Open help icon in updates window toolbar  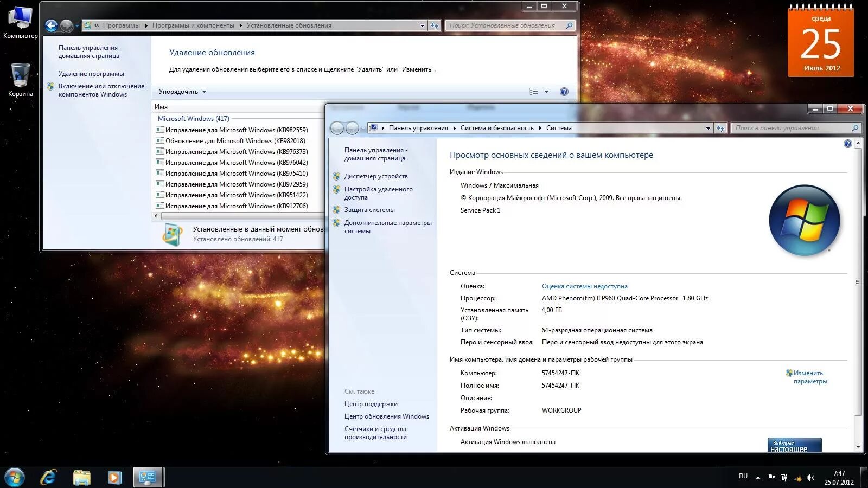pyautogui.click(x=564, y=92)
